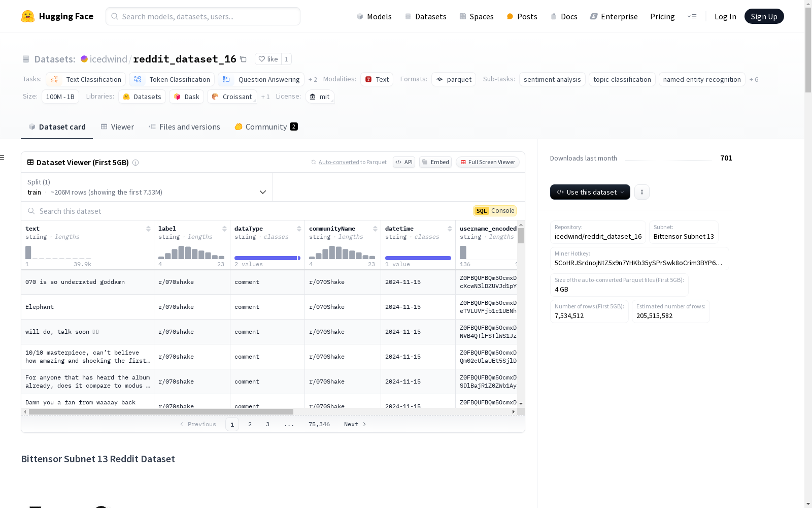Open the Pricing page

tap(662, 16)
